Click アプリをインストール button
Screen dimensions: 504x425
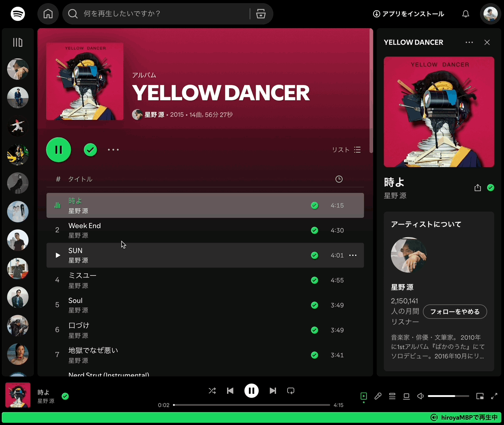(x=408, y=14)
